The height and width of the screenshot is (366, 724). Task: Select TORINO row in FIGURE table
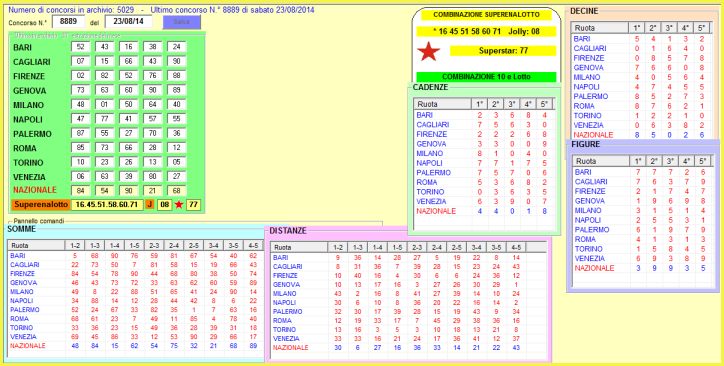point(642,249)
